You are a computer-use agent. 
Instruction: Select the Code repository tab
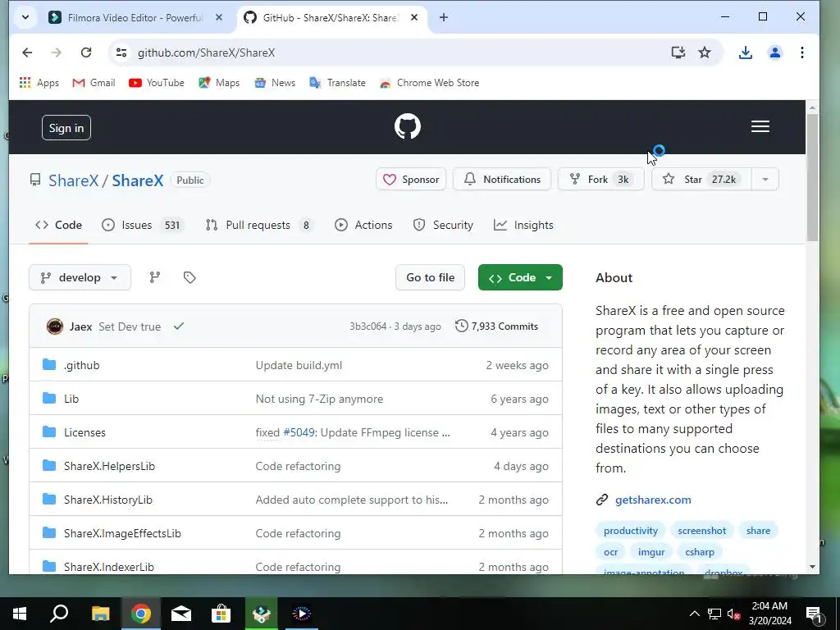coord(58,225)
